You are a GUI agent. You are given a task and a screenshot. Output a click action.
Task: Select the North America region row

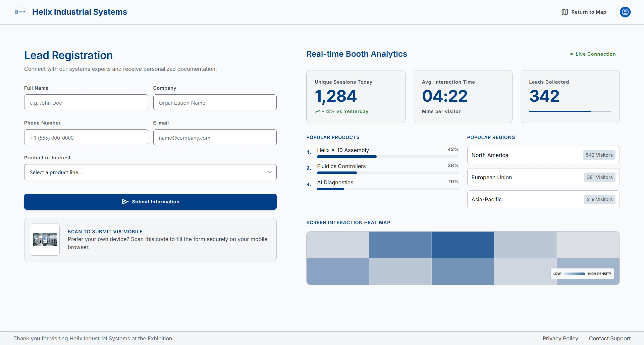point(543,155)
